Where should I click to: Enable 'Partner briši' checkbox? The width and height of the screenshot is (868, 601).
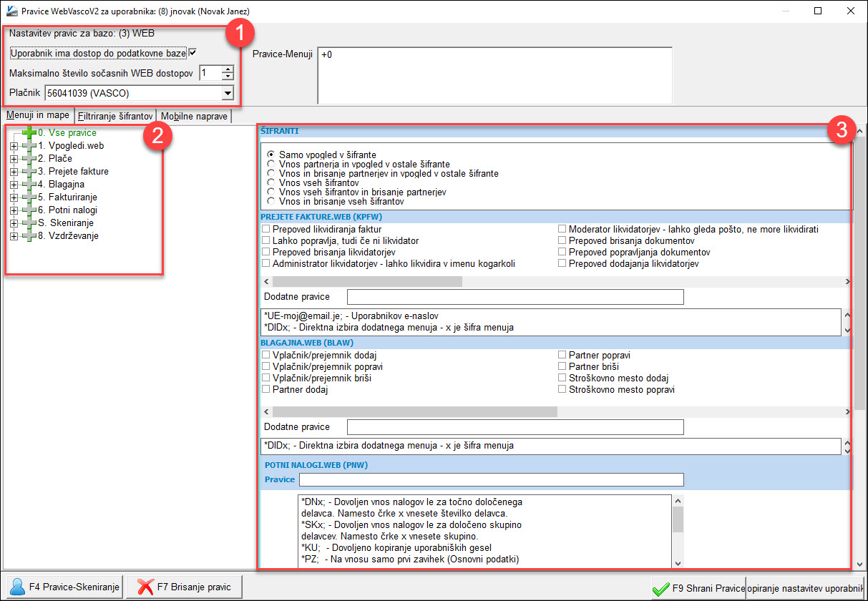[562, 366]
